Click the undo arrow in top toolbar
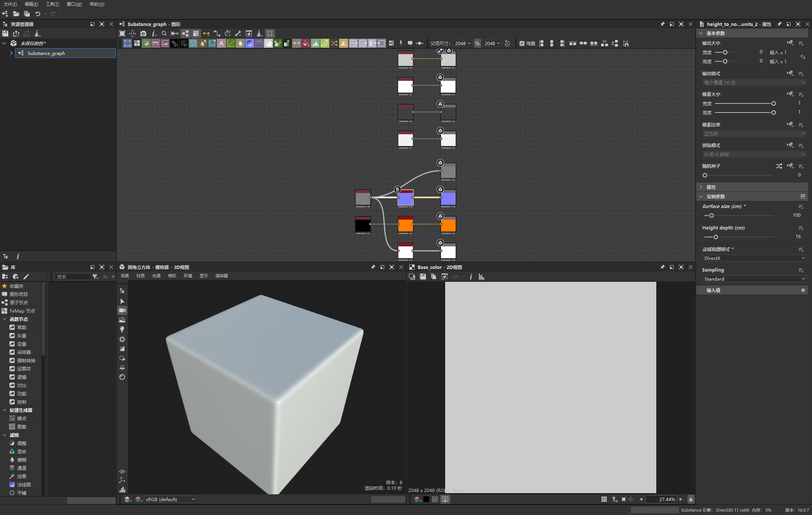 (x=38, y=14)
